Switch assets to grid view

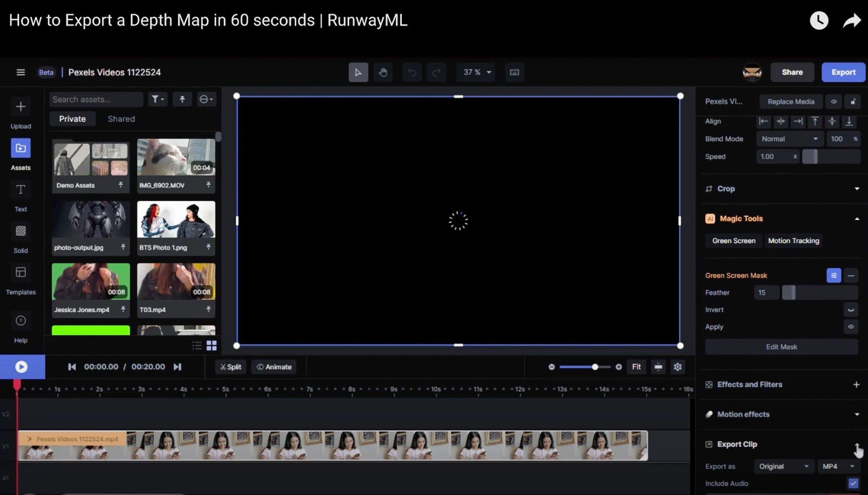[x=211, y=346]
